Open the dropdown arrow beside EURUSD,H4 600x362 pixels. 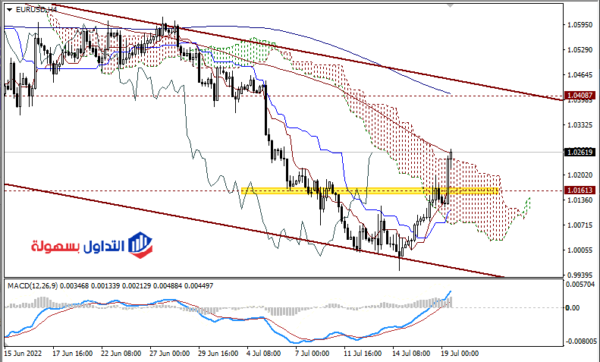10,9
